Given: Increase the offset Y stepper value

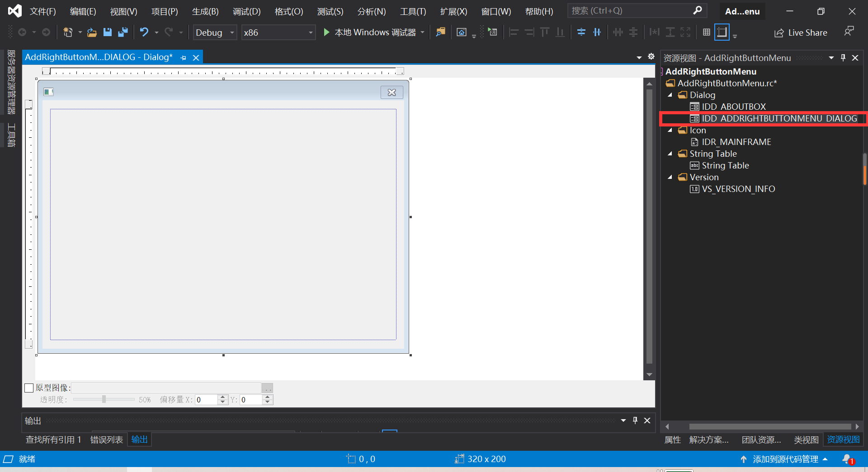Looking at the screenshot, I should pyautogui.click(x=268, y=397).
